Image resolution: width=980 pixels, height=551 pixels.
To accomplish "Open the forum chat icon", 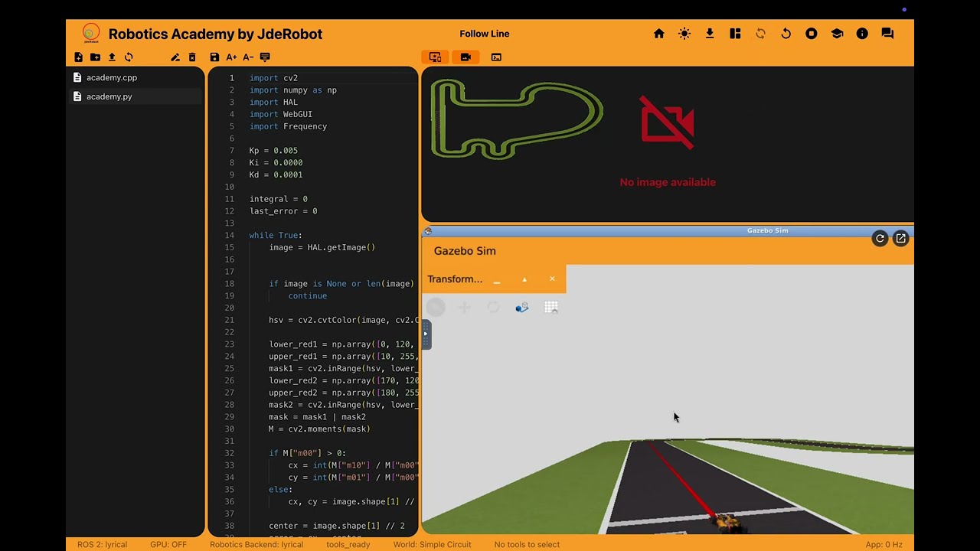I will pyautogui.click(x=887, y=34).
